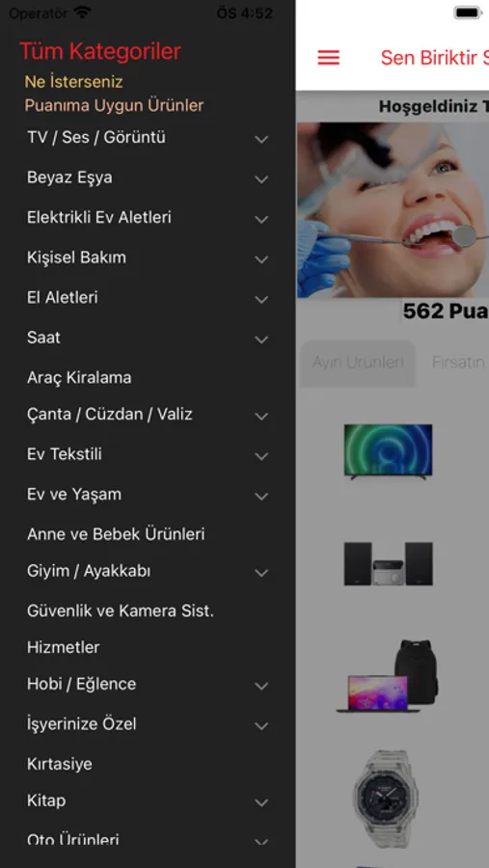Expand the TV / Ses / Görüntü category
The image size is (489, 868).
point(261,139)
